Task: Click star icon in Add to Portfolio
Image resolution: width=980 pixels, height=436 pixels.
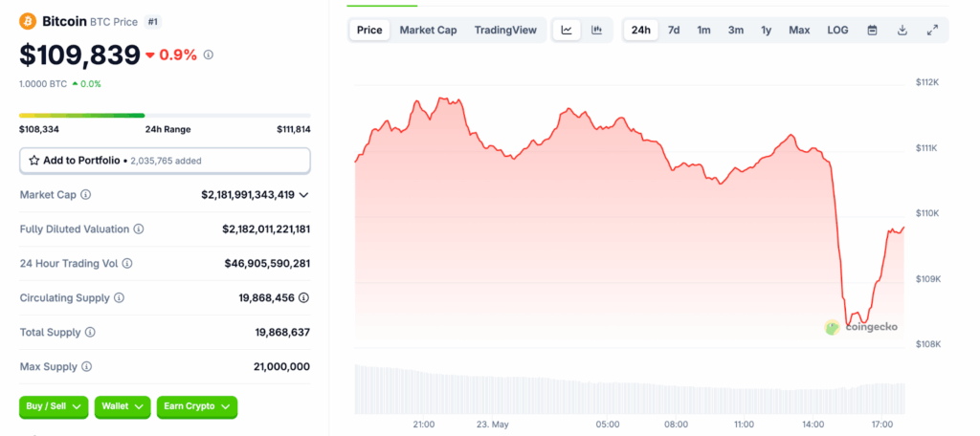Action: 33,161
